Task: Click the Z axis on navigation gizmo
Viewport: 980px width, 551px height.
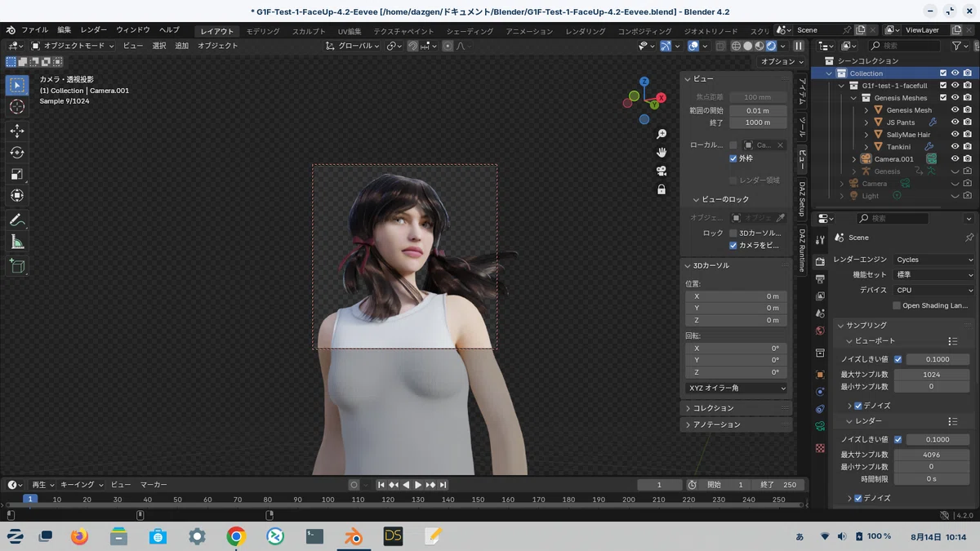Action: click(644, 82)
